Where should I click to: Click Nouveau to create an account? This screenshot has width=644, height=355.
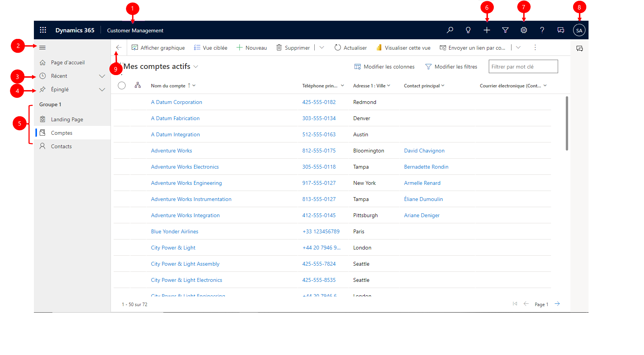click(x=252, y=48)
